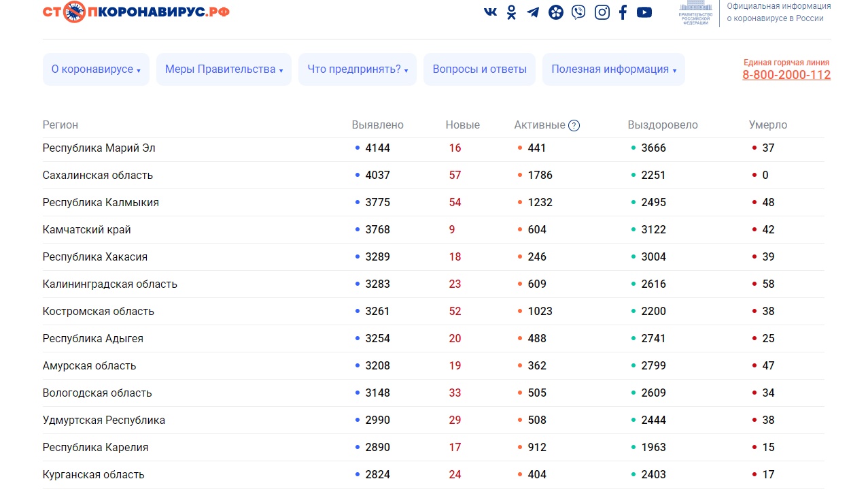Click the Умерло column header

767,125
